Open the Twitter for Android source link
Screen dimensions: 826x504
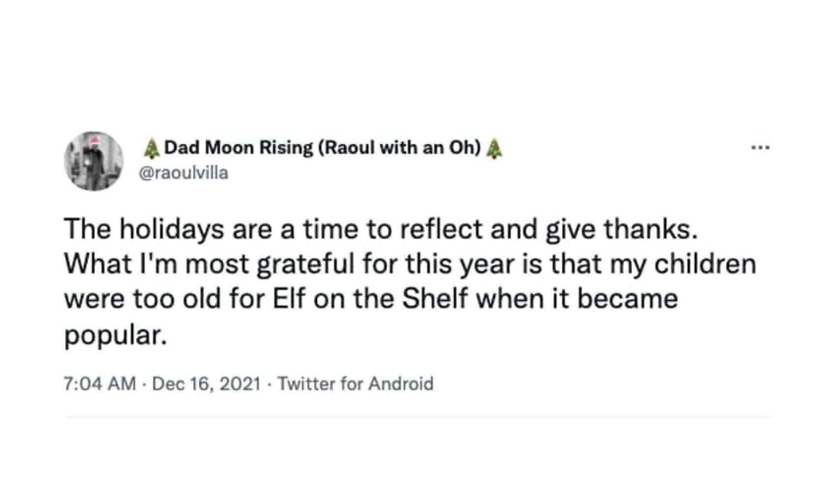pyautogui.click(x=355, y=384)
